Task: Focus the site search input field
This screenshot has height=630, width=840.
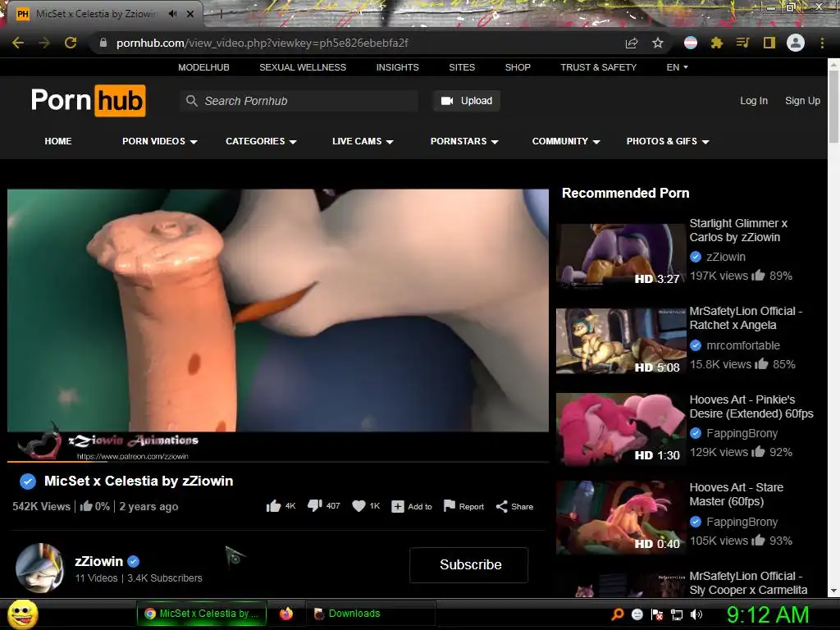Action: click(x=299, y=101)
